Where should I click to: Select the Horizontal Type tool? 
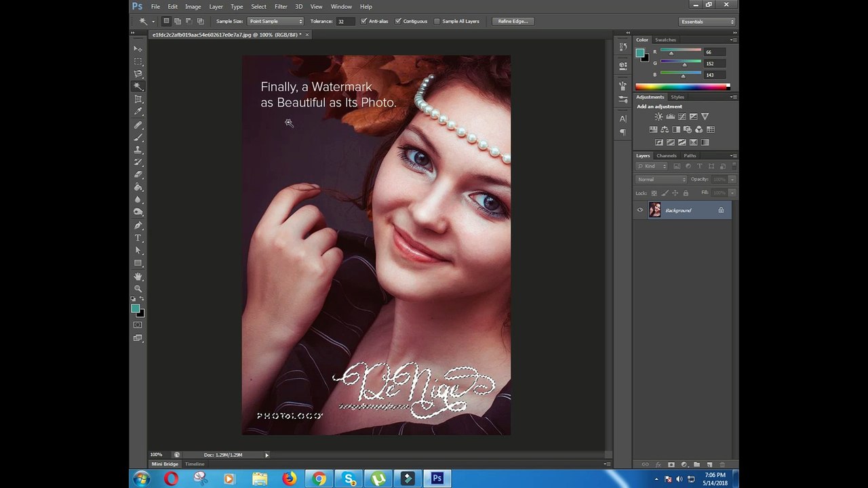(138, 238)
